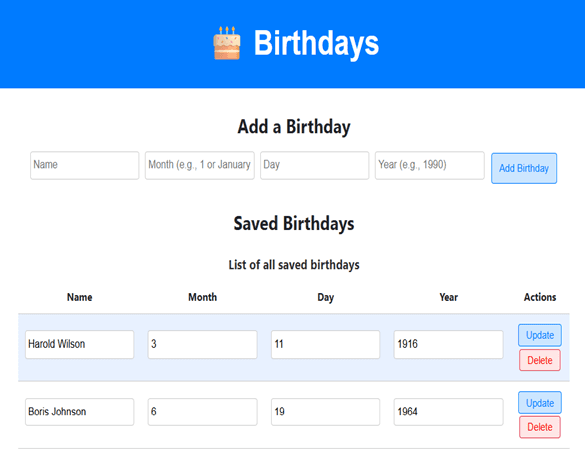Click Boris Johnson's day field showing 19
Image resolution: width=585 pixels, height=460 pixels.
coord(325,412)
